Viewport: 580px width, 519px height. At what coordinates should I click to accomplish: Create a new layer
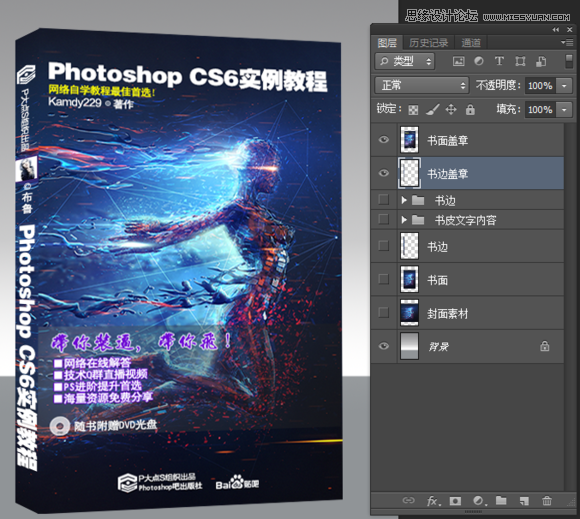coord(524,501)
